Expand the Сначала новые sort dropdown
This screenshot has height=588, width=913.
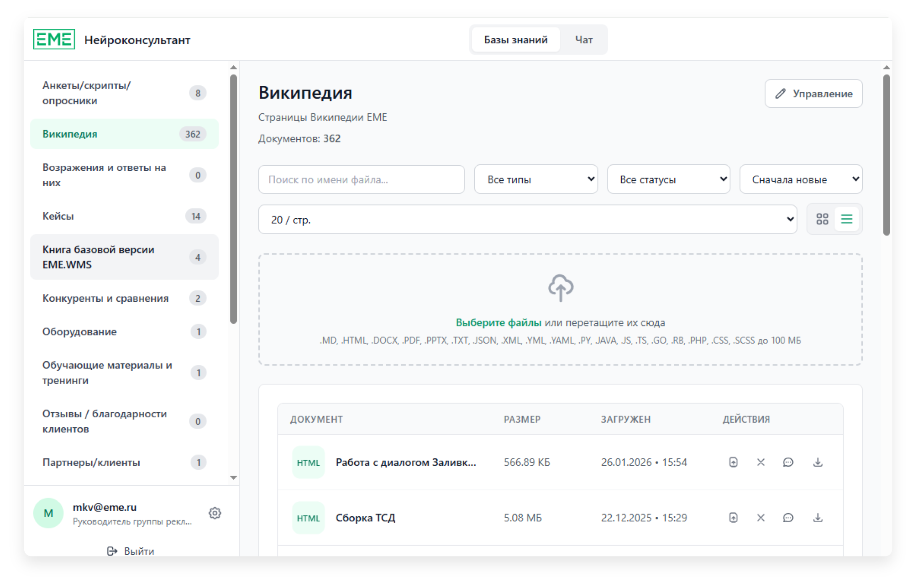pos(801,179)
